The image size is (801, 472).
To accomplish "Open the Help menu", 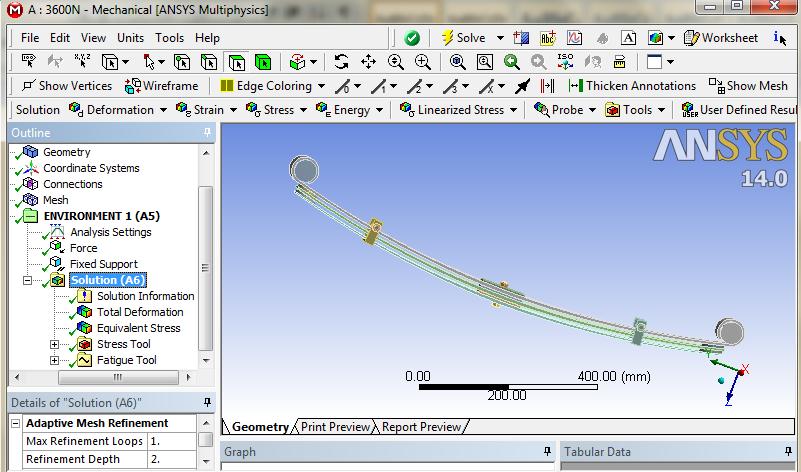I will 207,38.
